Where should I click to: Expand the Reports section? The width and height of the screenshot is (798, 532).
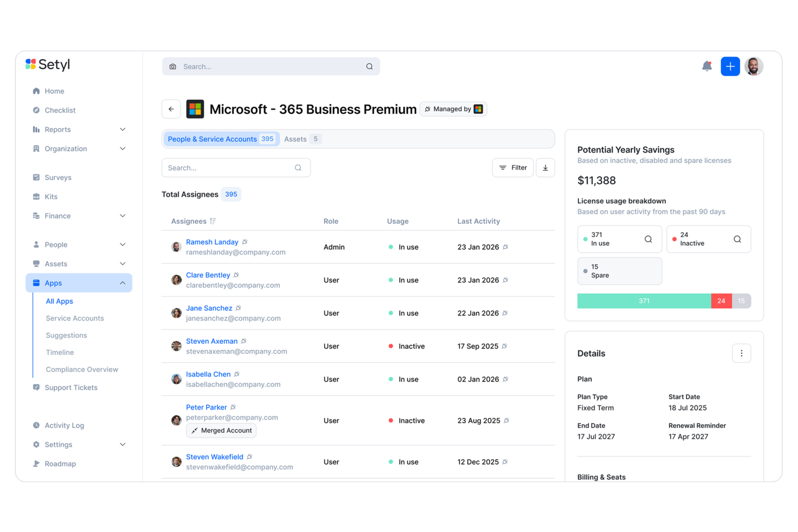point(123,129)
